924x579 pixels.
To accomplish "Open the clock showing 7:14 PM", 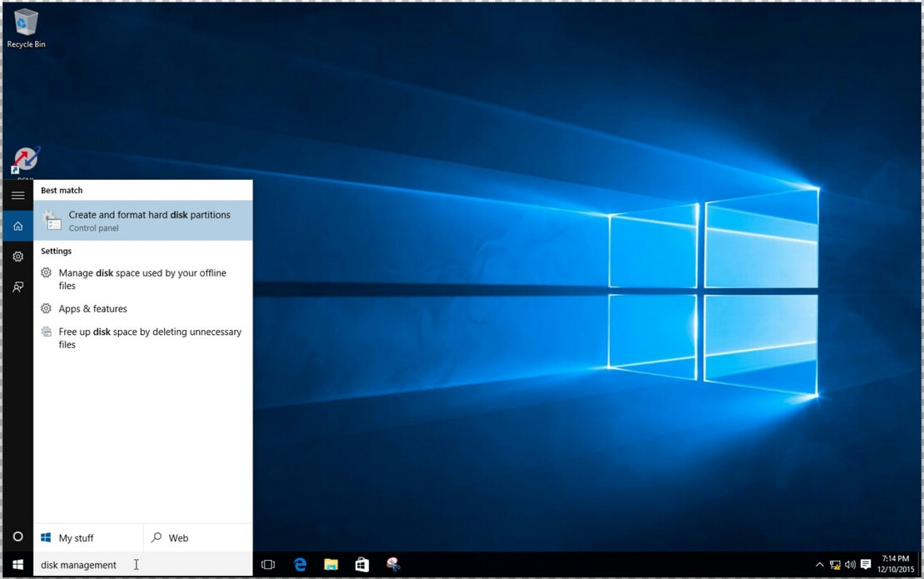I will (896, 564).
